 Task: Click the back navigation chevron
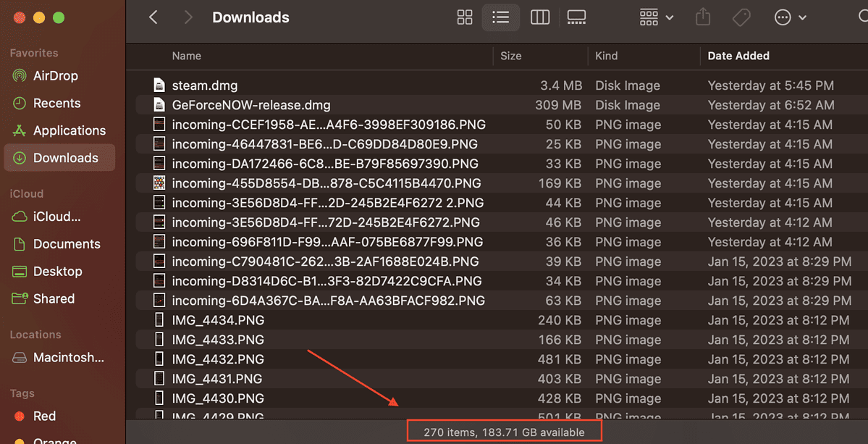click(x=153, y=17)
